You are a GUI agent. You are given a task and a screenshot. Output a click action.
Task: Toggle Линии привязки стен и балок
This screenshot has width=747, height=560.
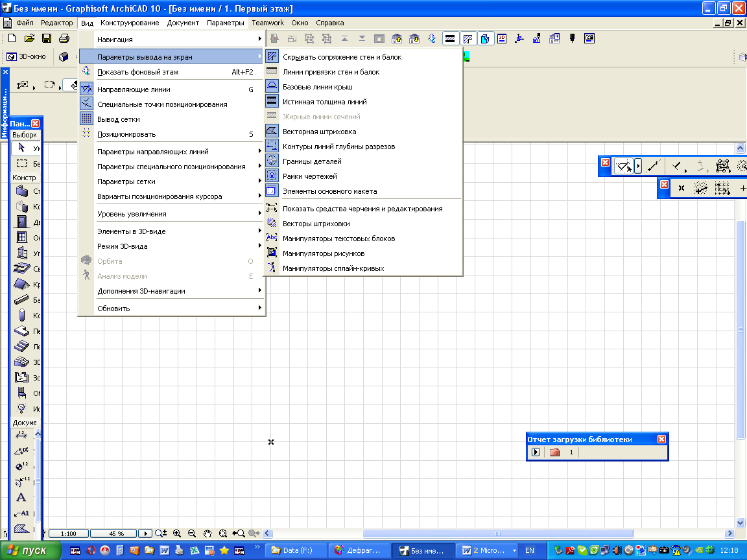pos(364,72)
